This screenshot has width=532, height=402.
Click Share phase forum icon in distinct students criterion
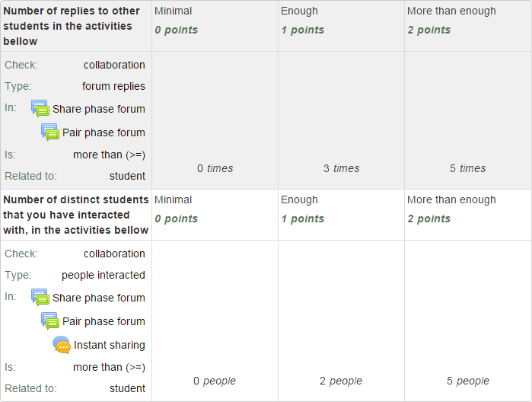coord(40,297)
